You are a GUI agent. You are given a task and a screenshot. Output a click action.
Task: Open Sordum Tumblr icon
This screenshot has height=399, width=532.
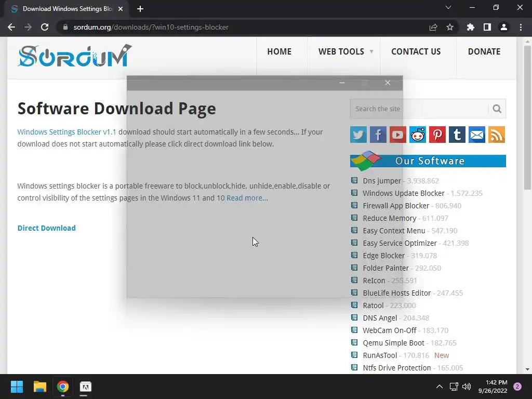(457, 135)
